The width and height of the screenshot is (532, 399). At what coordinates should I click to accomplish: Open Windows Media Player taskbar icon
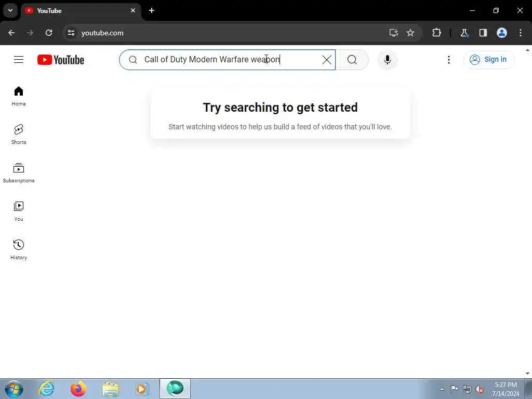point(142,389)
